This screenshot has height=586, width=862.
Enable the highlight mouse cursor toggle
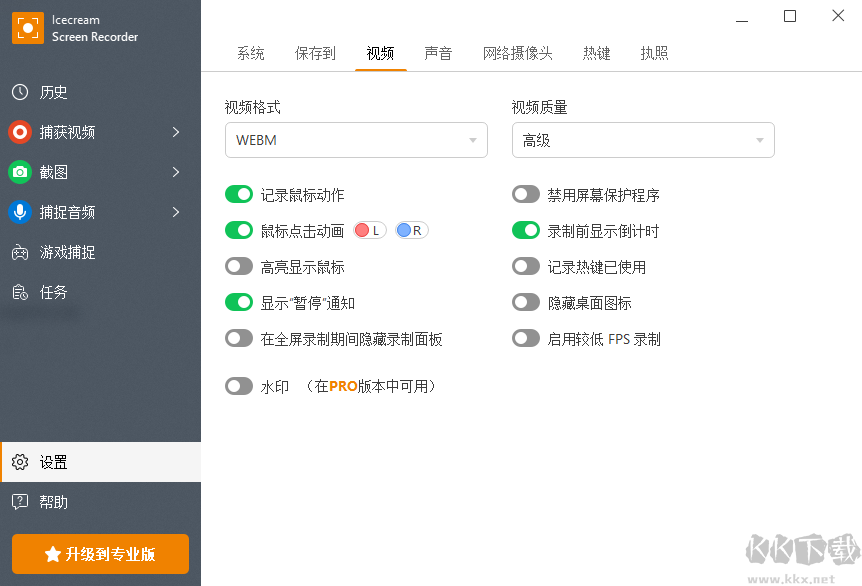click(x=239, y=267)
